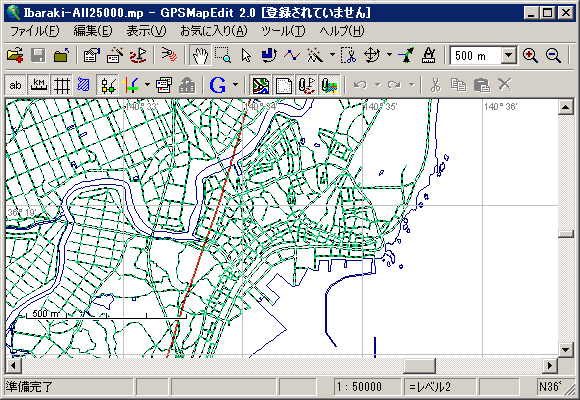Click the grayed Undo arrow
Screen dimensions: 580x400
[x=360, y=85]
